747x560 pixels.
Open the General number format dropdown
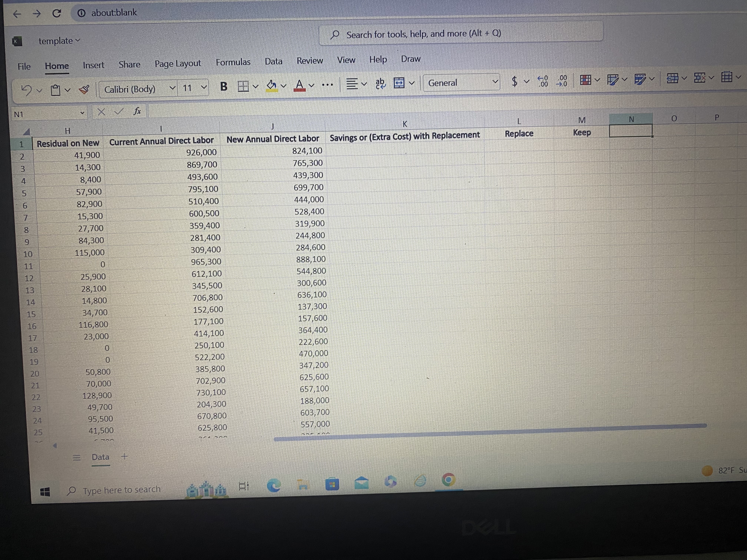[495, 82]
